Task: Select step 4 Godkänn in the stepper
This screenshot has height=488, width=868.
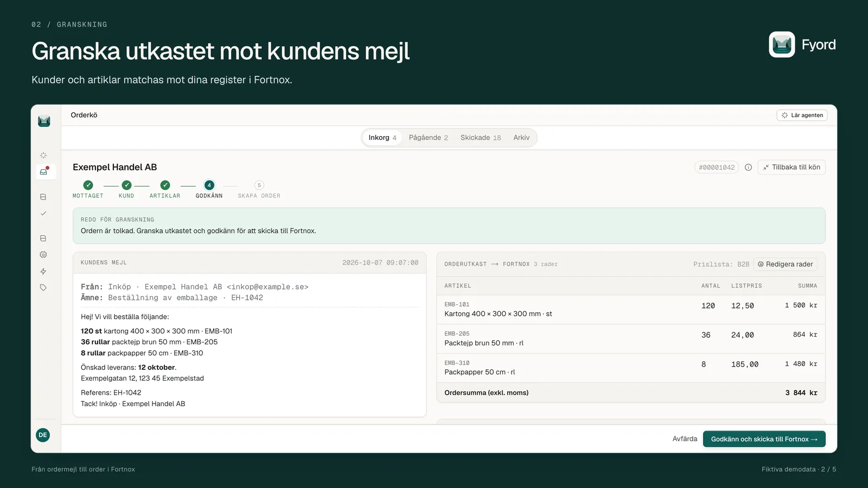Action: (x=209, y=185)
